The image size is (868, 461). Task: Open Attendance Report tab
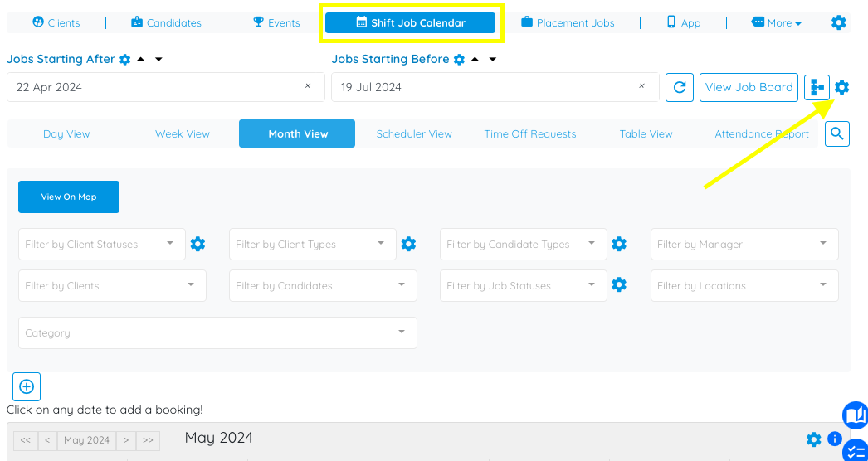point(762,134)
